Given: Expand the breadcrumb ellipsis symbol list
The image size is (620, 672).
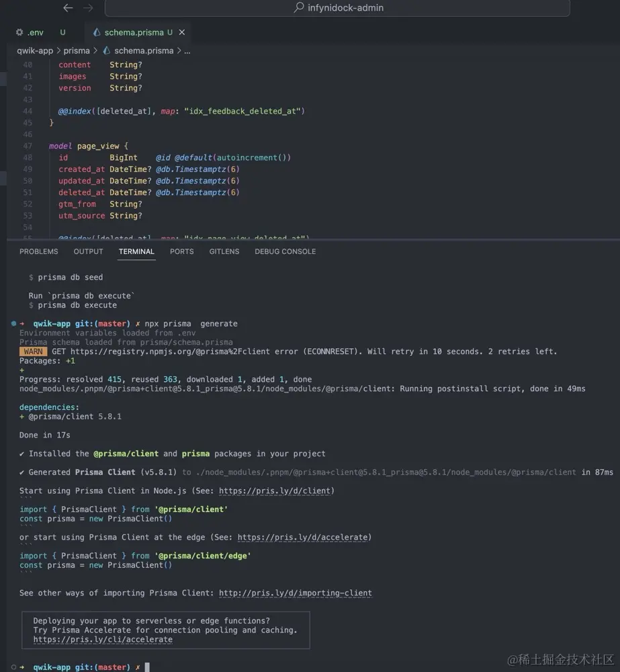Looking at the screenshot, I should click(x=187, y=50).
